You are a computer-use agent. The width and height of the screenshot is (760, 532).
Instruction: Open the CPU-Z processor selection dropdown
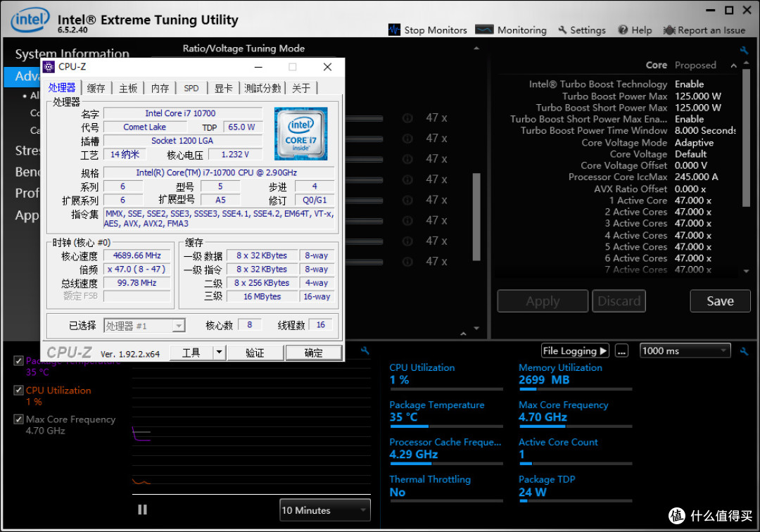(x=144, y=326)
